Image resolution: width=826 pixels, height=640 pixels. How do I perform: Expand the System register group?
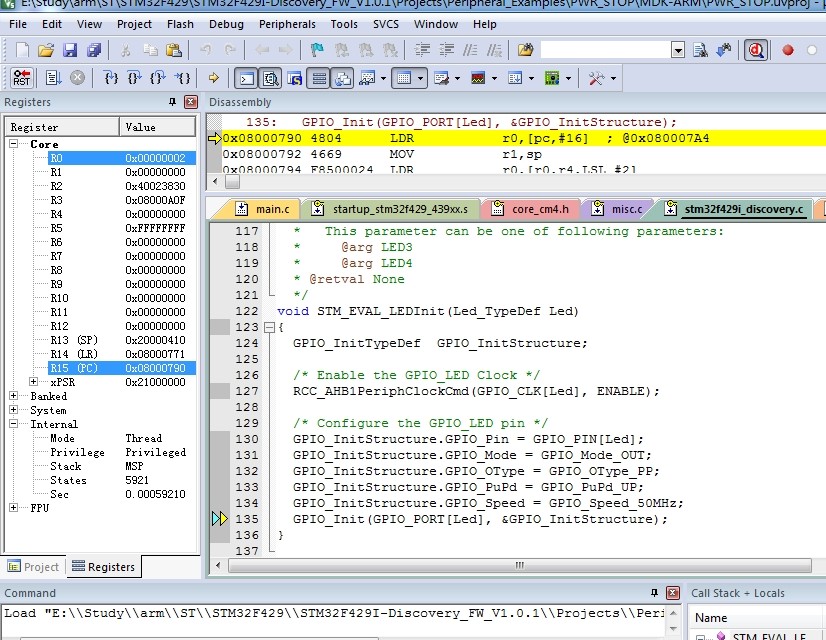[14, 410]
